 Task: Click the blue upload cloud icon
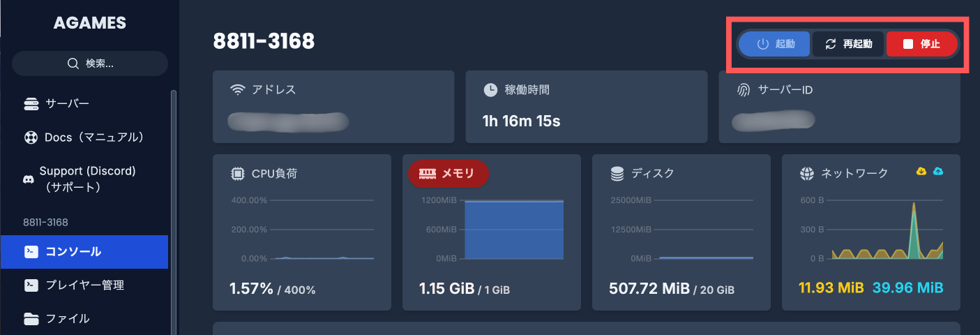pos(937,171)
